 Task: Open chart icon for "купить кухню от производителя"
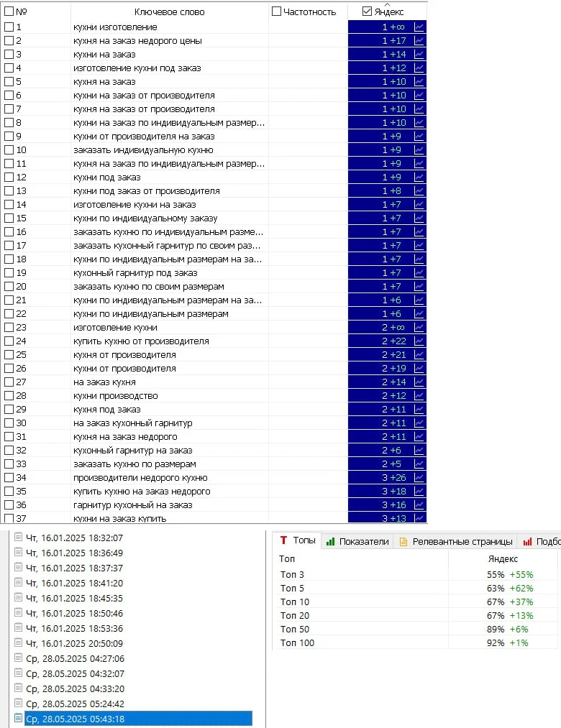pos(419,341)
